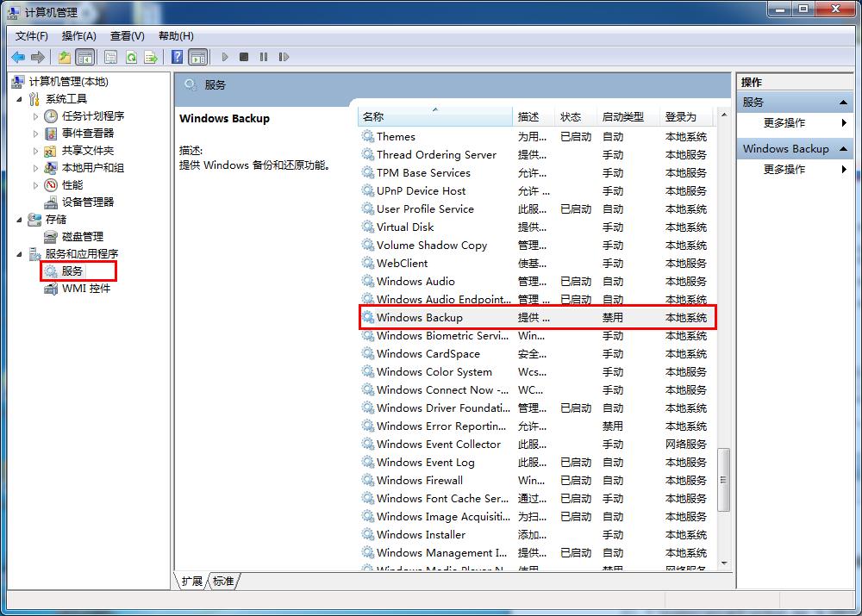Select Performance (性能) tree icon
The image size is (862, 616).
[x=51, y=185]
